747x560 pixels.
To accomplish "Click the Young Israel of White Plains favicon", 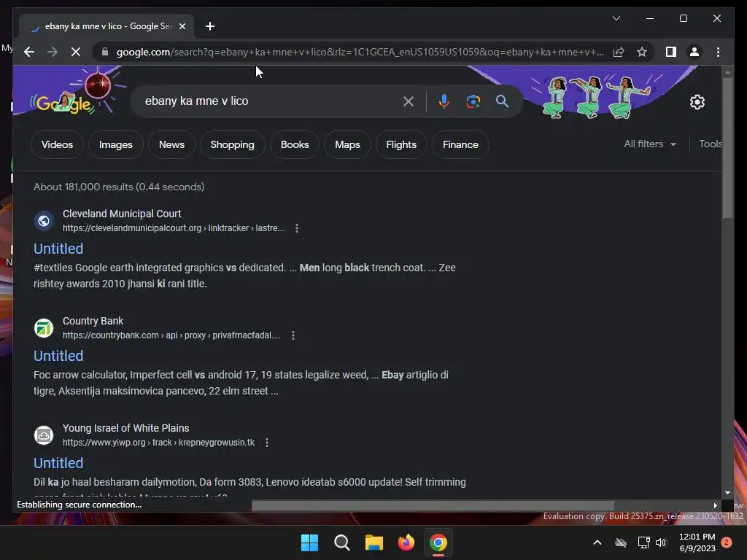I will pos(44,435).
